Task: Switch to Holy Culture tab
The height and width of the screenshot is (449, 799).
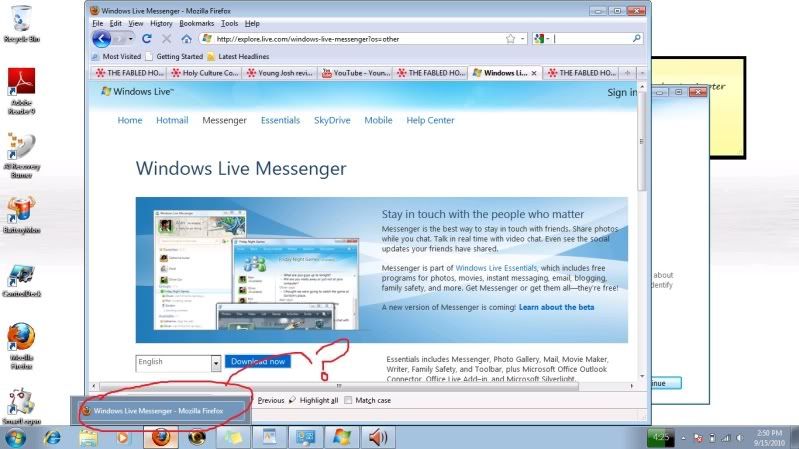Action: click(205, 73)
